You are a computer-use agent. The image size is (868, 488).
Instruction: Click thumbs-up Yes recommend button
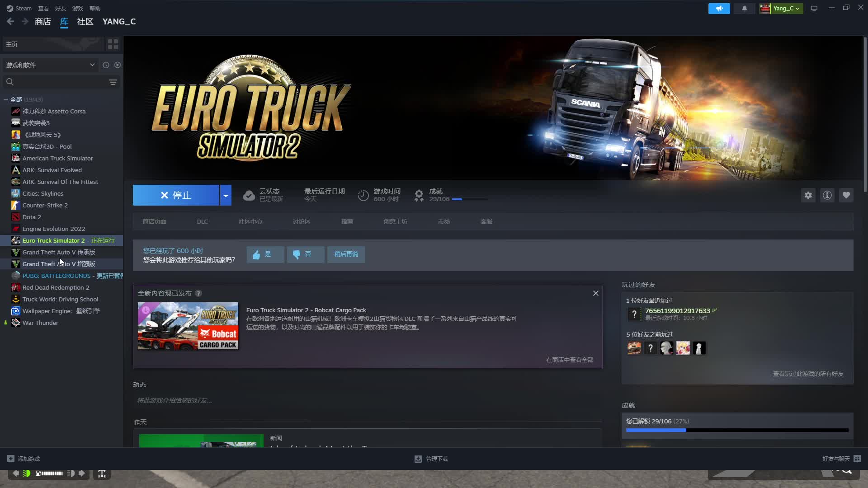265,254
